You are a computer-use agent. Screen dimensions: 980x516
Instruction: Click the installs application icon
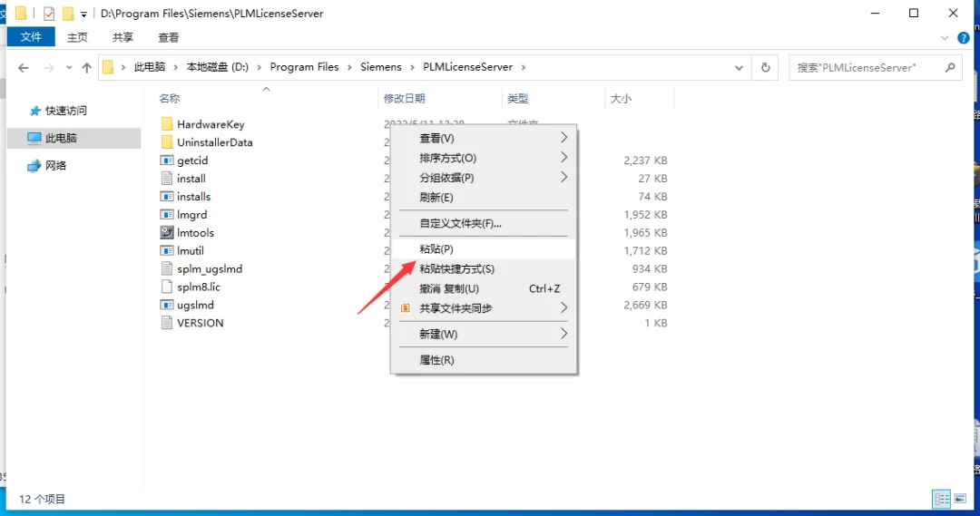(166, 196)
